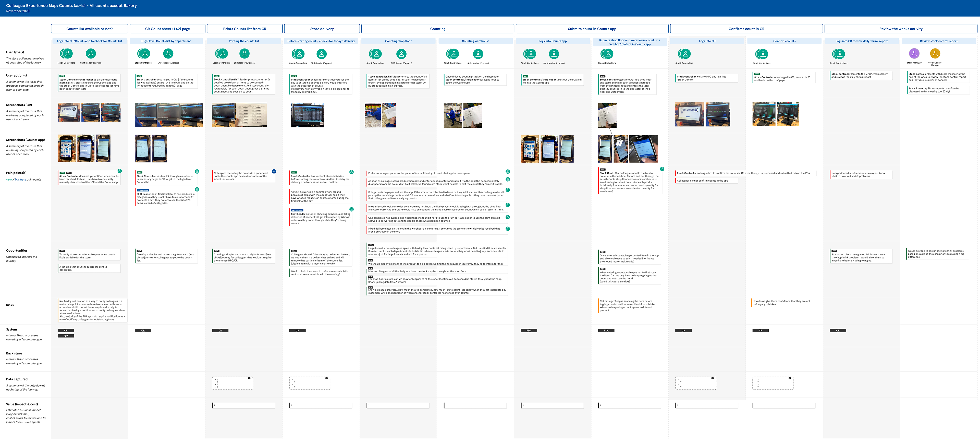The width and height of the screenshot is (980, 439).
Task: Click PDA system tag under Logs into Counts app
Action: (x=529, y=330)
